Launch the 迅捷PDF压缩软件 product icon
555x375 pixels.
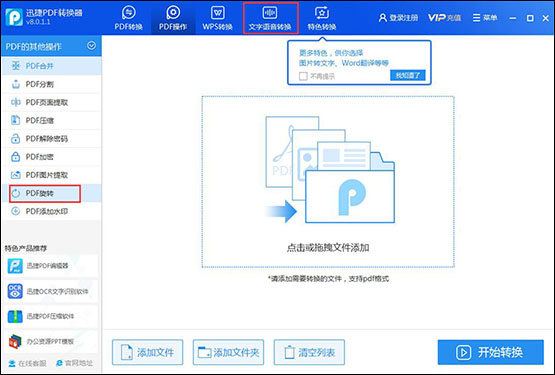point(15,316)
